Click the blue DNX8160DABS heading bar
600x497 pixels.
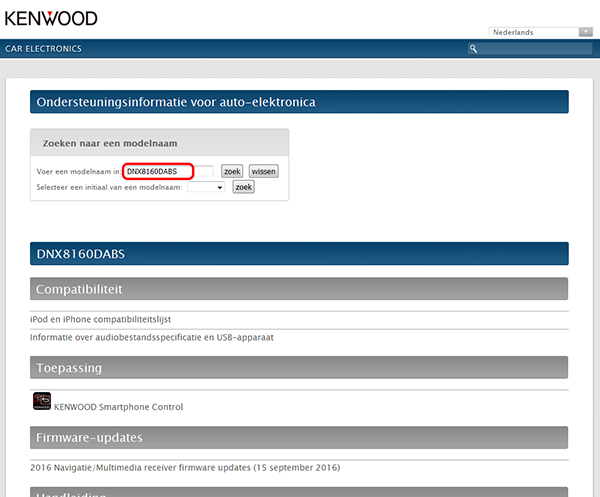click(299, 253)
